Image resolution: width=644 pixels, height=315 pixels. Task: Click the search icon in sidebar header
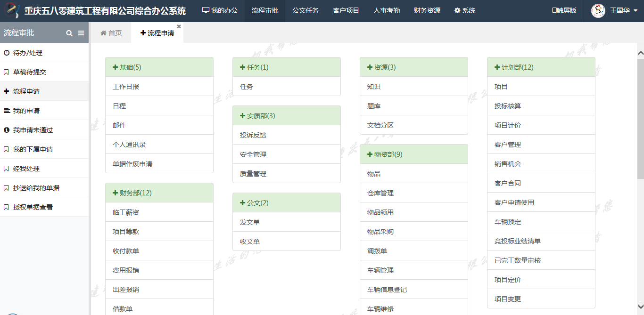[x=69, y=33]
